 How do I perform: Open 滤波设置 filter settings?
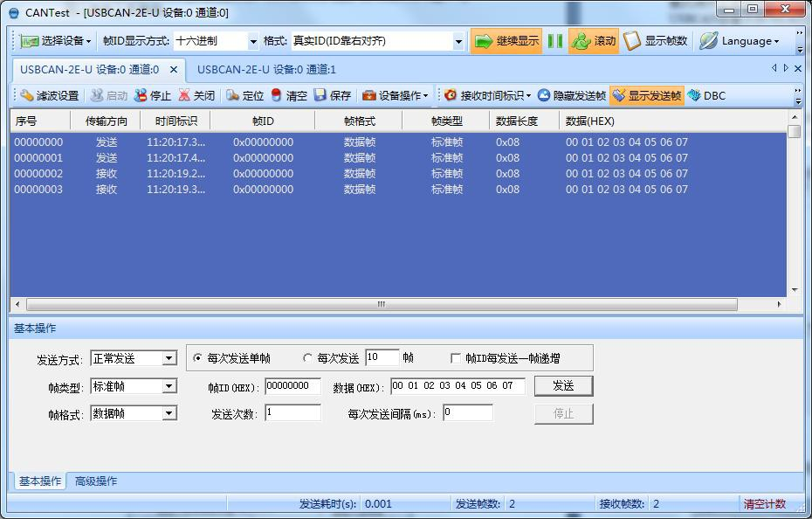click(27, 95)
